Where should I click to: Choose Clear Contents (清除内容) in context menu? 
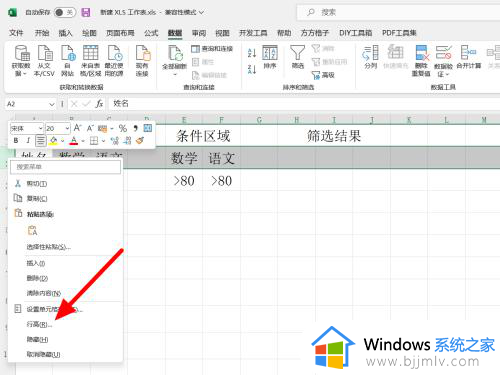click(x=65, y=293)
